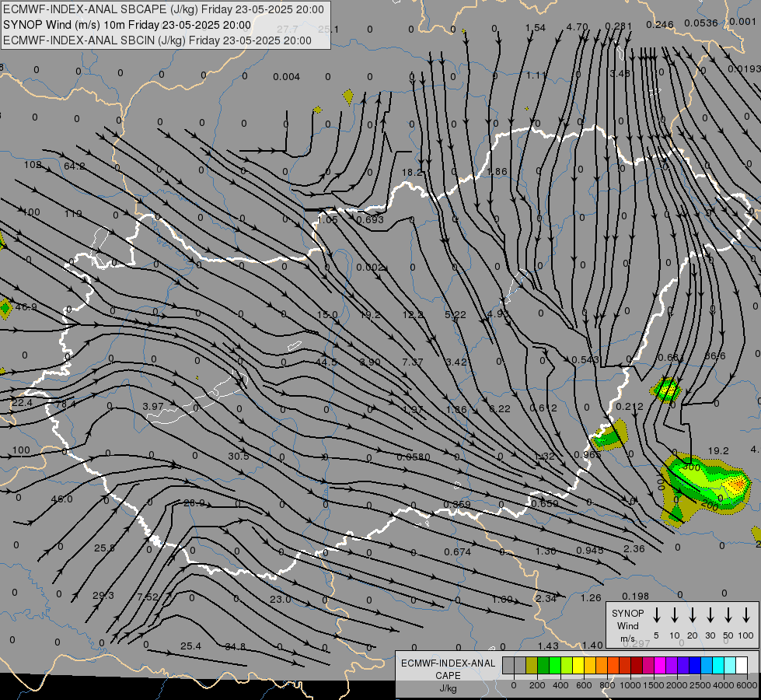This screenshot has width=761, height=700.
Task: Click the value 46.9 near left edge
Action: (26, 307)
